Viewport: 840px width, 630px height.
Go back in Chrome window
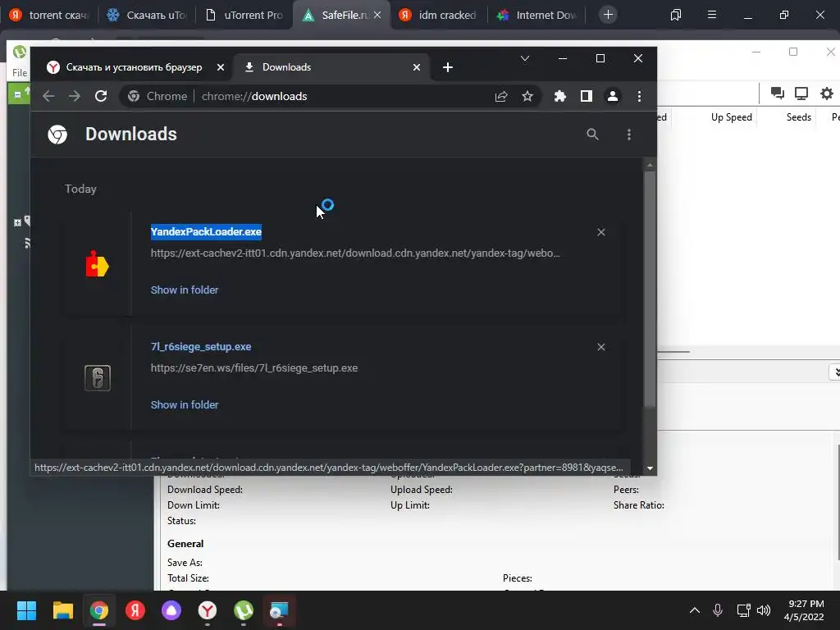48,97
